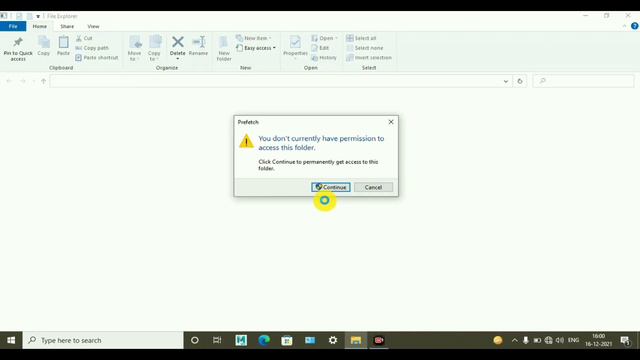Show hidden system tray icons
The image size is (640, 360).
514,340
